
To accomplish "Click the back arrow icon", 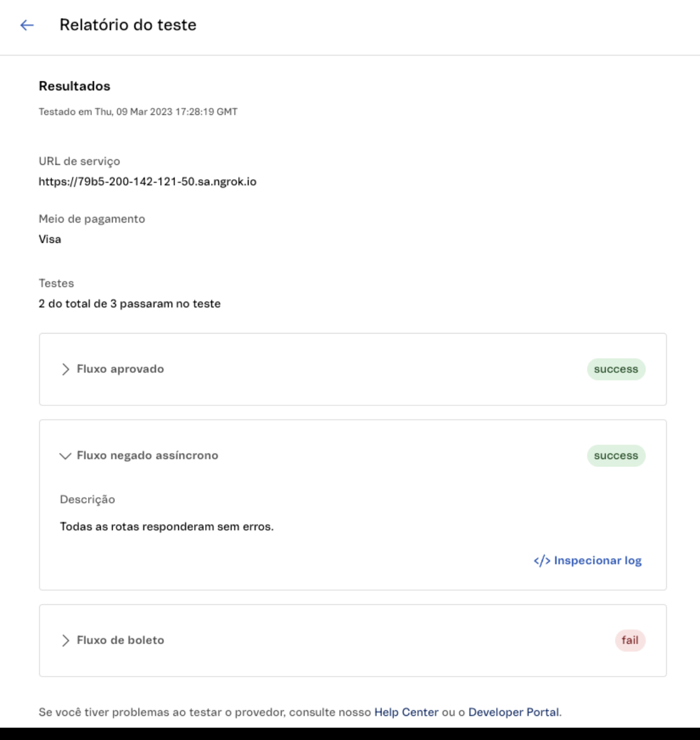I will coord(26,24).
